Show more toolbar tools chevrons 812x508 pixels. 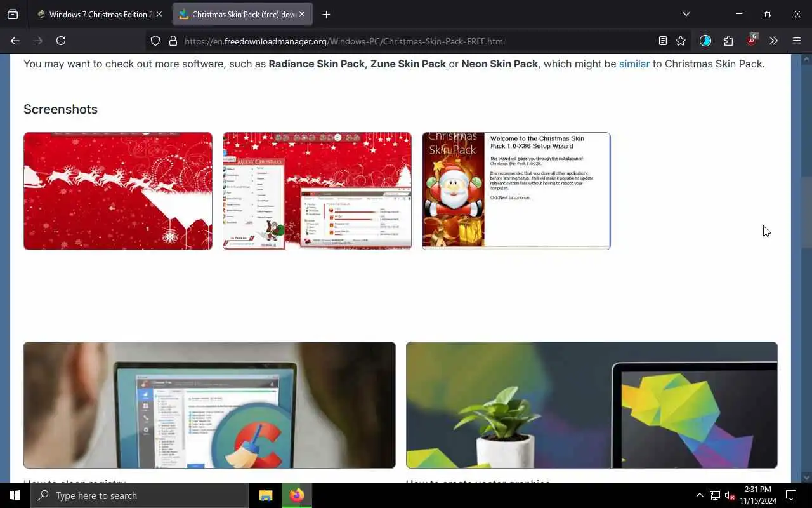[x=773, y=41]
